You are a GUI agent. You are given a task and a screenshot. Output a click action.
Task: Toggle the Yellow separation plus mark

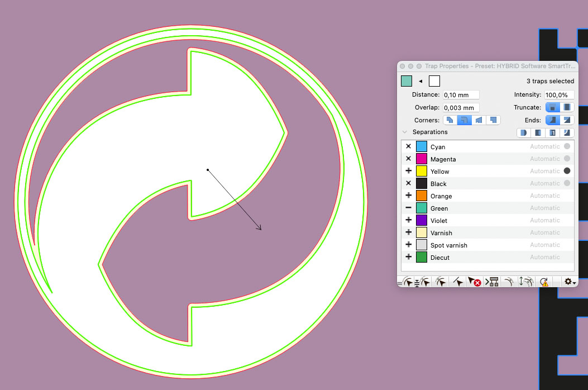pos(408,171)
